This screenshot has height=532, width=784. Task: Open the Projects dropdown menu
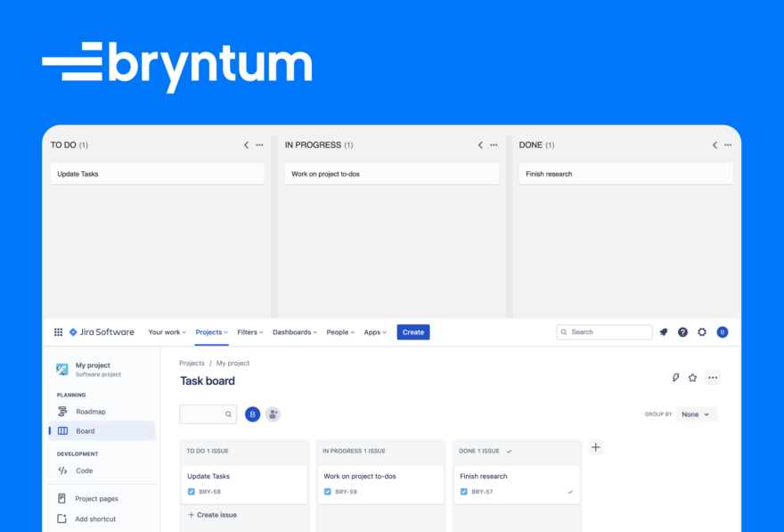tap(211, 331)
